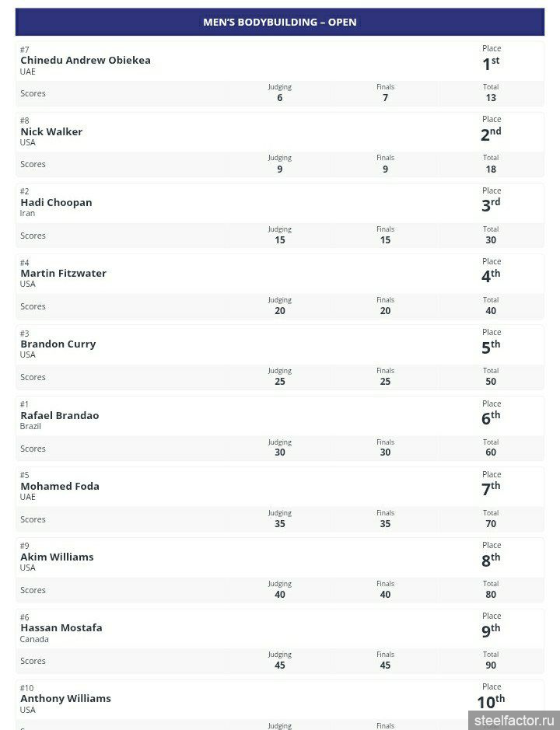Click Hadi Choopan's judging score 15
This screenshot has height=730, width=560.
(280, 240)
